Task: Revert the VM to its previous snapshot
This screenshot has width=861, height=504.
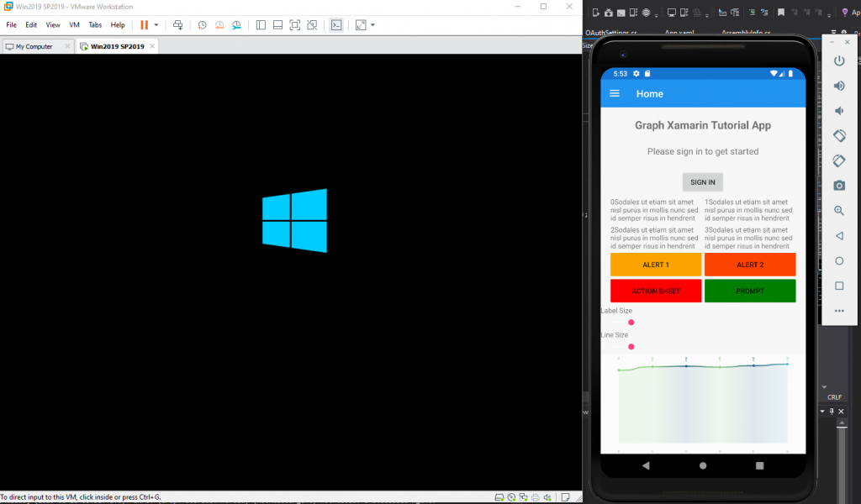Action: tap(219, 24)
